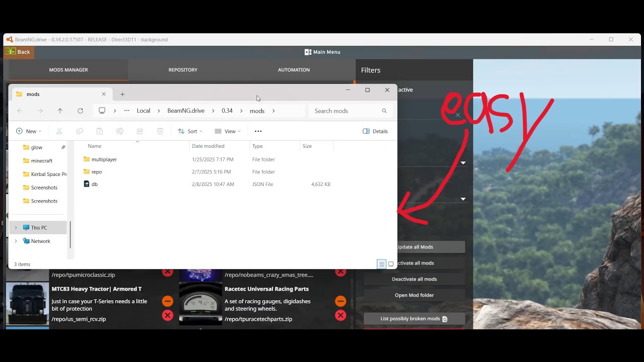Click the Paste icon in toolbar
644x362 pixels.
pos(100,131)
